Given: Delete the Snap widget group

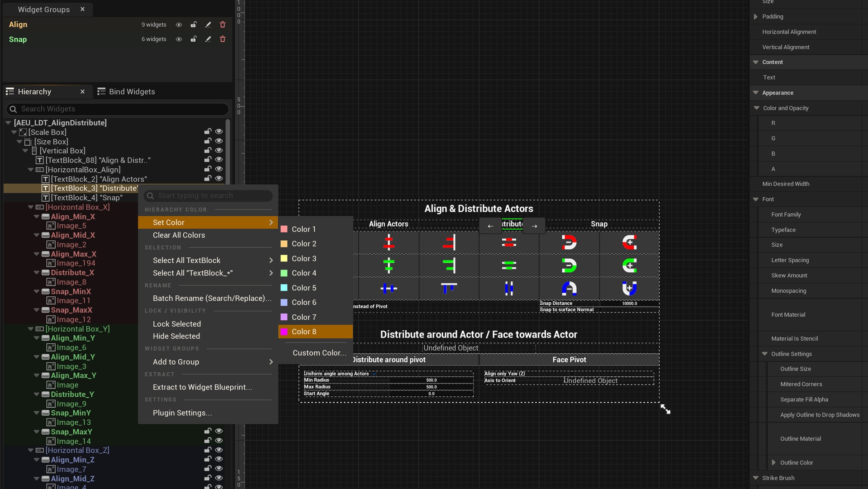Looking at the screenshot, I should 223,39.
